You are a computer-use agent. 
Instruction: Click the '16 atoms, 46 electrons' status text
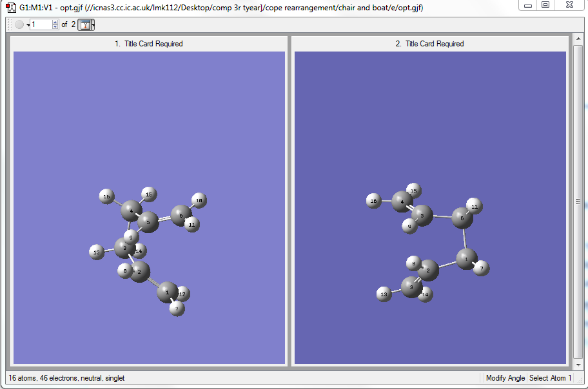(66, 378)
